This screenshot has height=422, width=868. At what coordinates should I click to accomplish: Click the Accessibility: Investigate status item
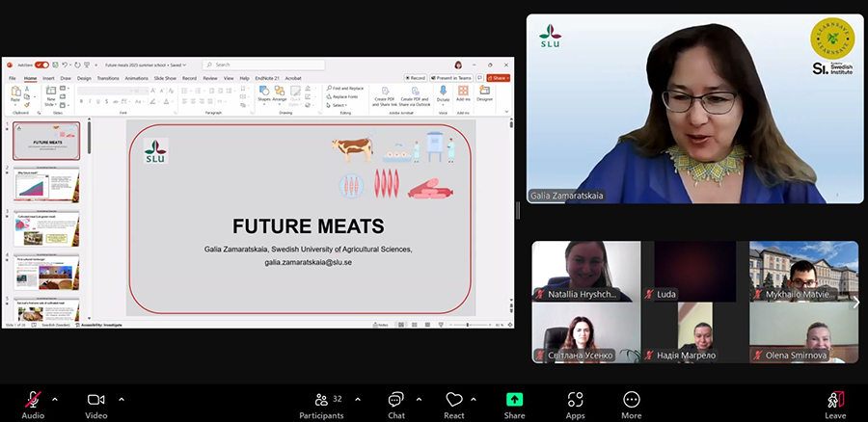pos(101,325)
